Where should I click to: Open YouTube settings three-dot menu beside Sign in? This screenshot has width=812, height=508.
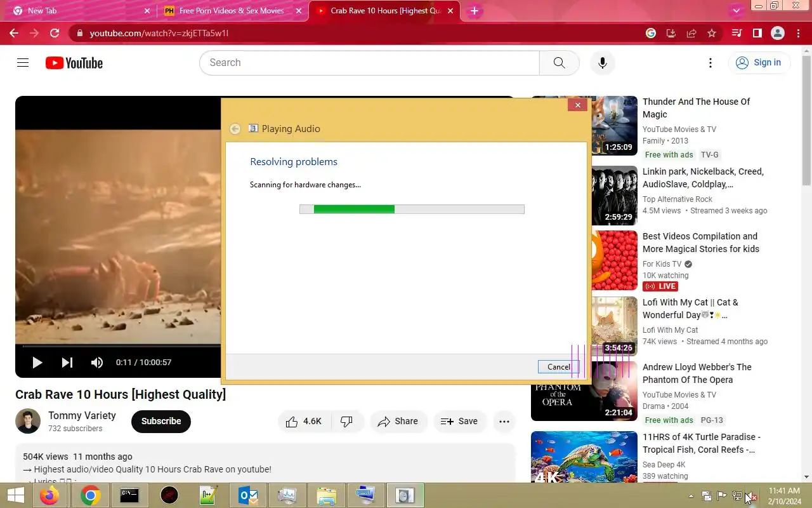[710, 63]
